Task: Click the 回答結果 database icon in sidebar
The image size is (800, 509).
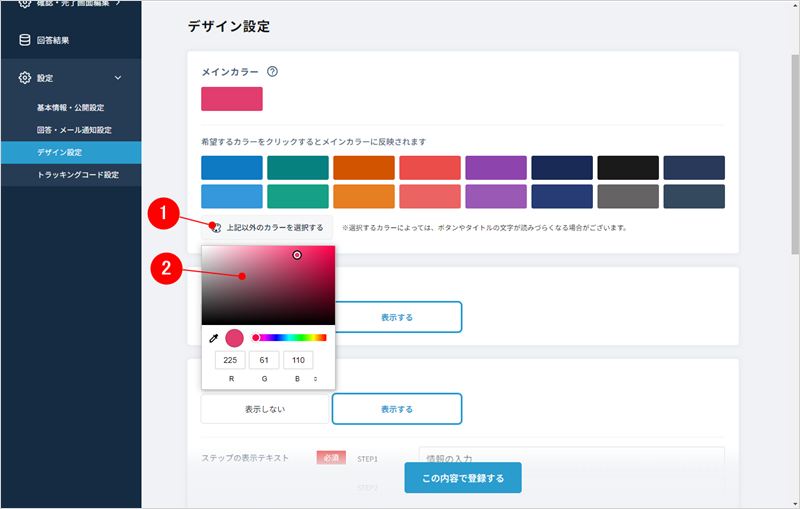Action: click(x=25, y=40)
